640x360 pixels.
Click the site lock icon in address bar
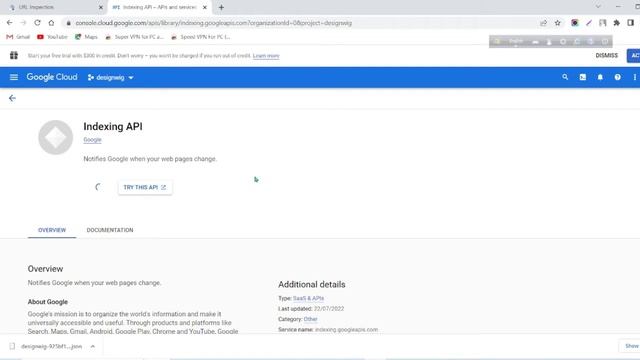click(69, 23)
